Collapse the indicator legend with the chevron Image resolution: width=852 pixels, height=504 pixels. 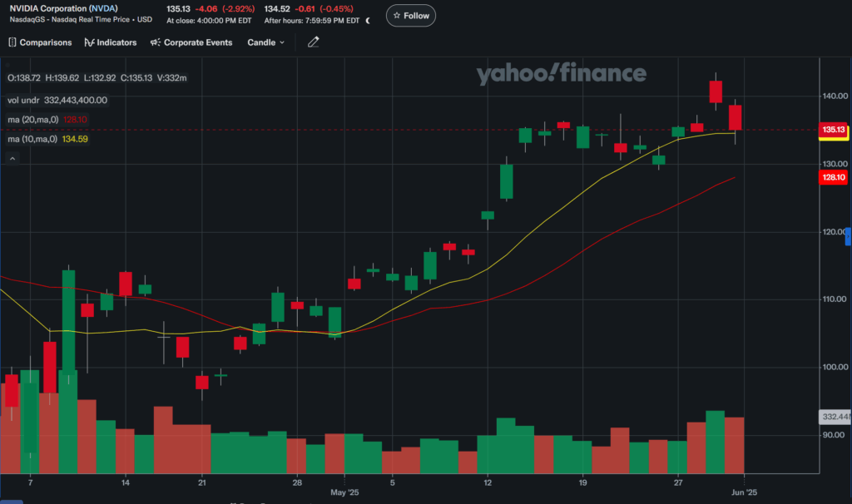pos(12,159)
